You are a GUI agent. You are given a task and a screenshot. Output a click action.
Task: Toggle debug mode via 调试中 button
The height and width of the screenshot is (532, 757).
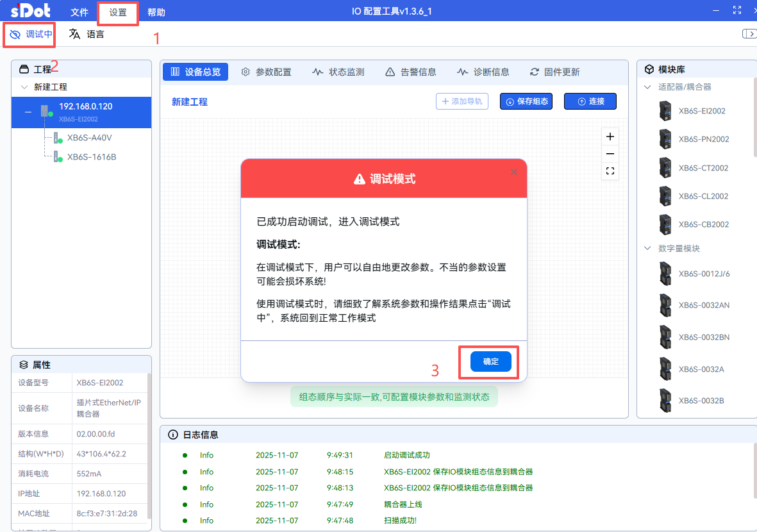(31, 35)
